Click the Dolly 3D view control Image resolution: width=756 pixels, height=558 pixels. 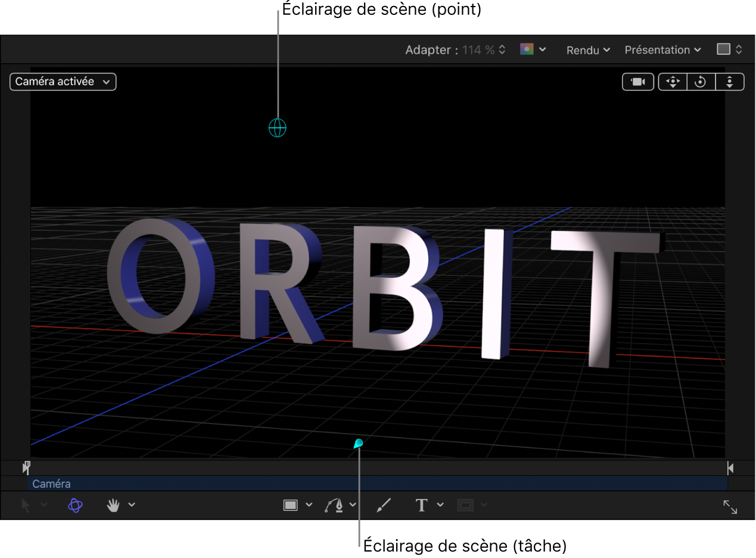click(729, 82)
